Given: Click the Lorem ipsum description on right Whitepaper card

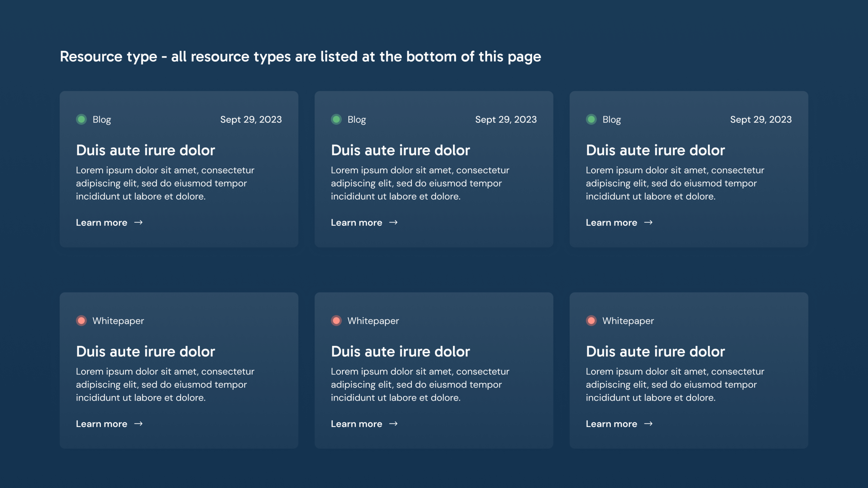Looking at the screenshot, I should coord(675,385).
